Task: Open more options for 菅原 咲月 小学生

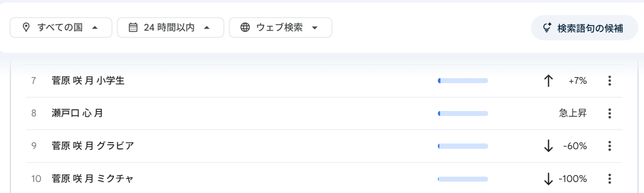Action: [609, 81]
